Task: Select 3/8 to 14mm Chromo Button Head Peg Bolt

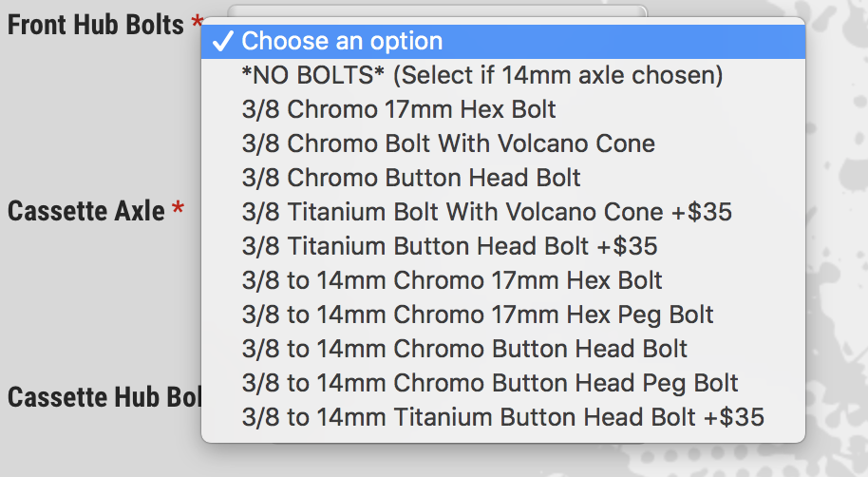Action: 490,383
